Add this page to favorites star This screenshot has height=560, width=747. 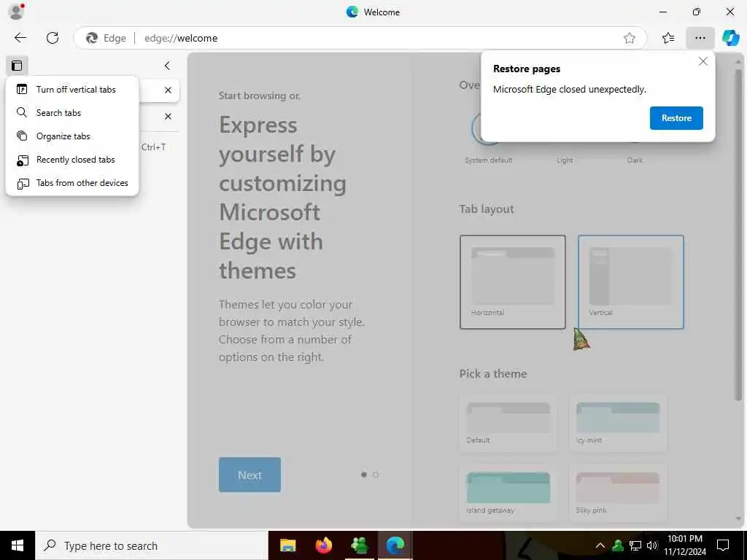[x=630, y=38]
